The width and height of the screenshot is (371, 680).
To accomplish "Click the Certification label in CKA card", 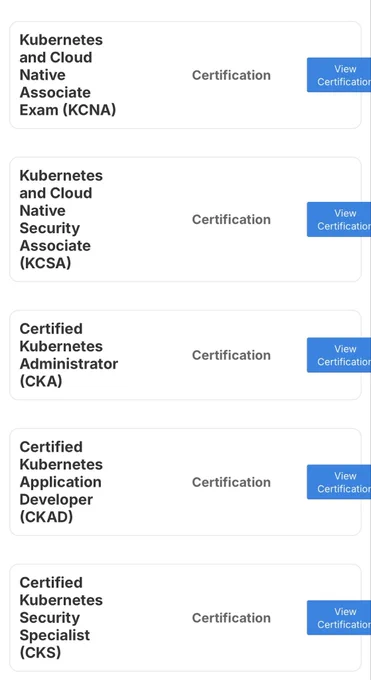I will [231, 355].
